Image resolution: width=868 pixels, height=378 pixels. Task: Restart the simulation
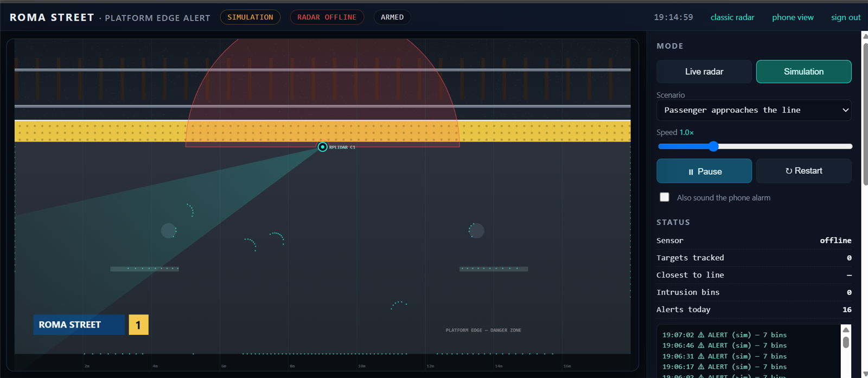coord(803,171)
